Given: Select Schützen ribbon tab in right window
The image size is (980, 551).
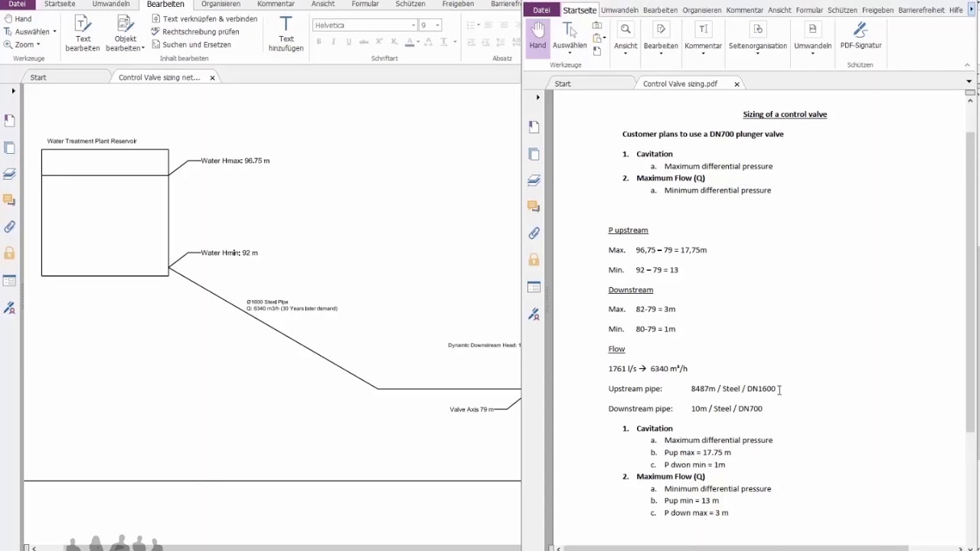Looking at the screenshot, I should (843, 10).
